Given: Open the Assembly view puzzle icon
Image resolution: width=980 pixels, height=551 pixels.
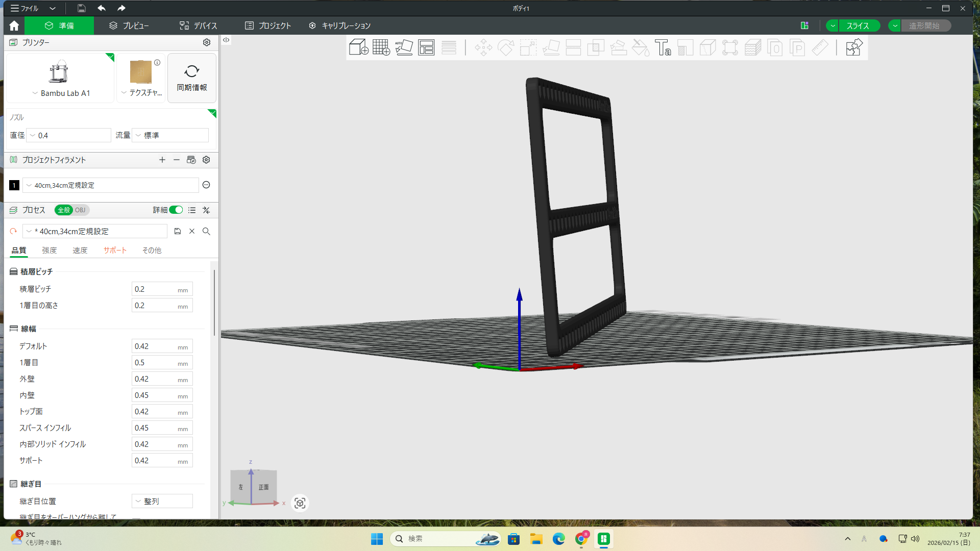Looking at the screenshot, I should [x=853, y=47].
